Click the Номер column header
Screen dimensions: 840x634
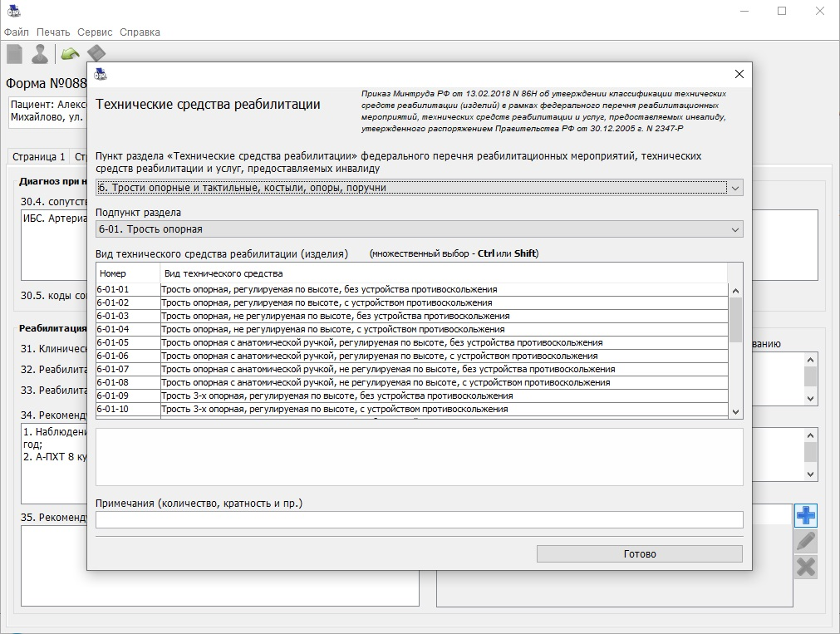(x=128, y=273)
